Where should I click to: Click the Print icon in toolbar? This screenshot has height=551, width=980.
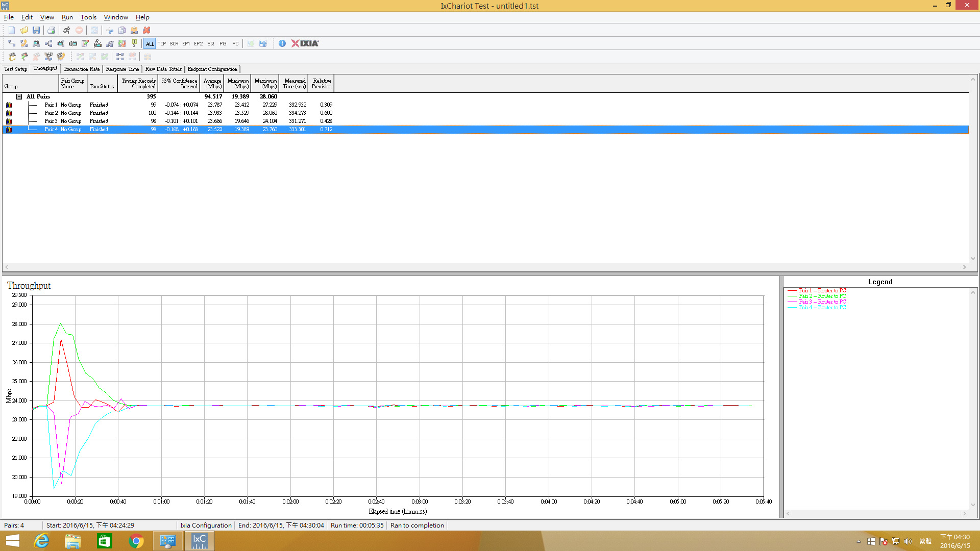[x=51, y=30]
